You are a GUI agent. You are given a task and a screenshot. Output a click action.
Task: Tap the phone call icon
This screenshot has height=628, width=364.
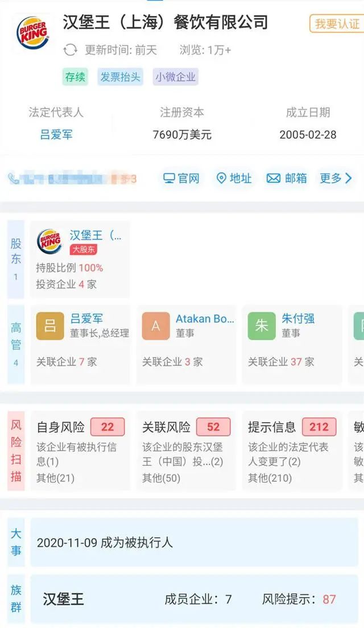click(x=14, y=179)
